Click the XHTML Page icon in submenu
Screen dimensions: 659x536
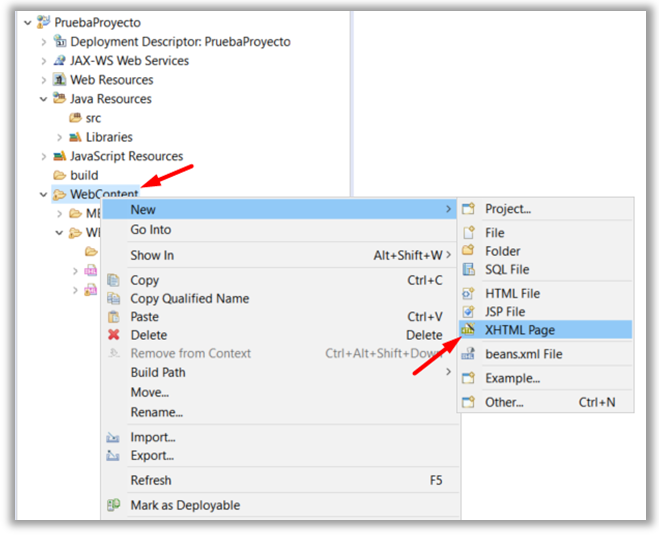point(467,330)
